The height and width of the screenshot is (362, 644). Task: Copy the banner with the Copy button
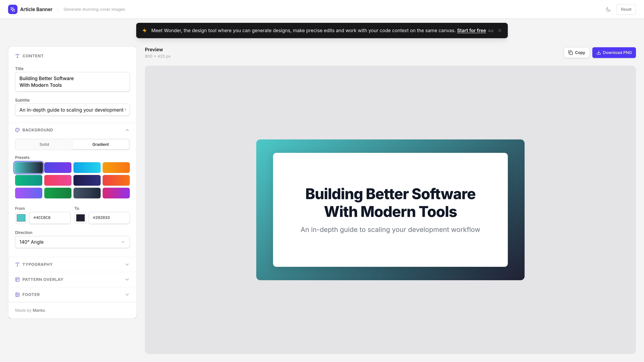(x=577, y=52)
